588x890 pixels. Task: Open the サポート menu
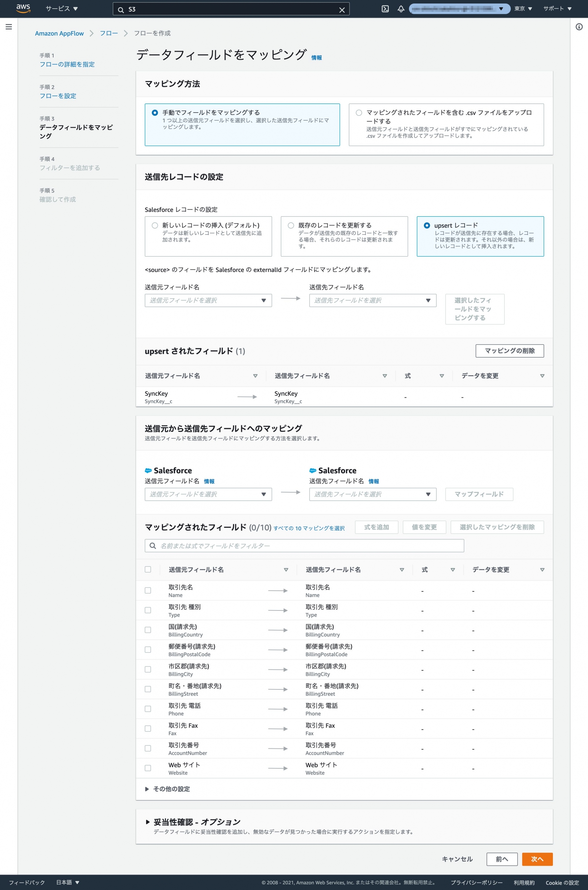pyautogui.click(x=557, y=9)
